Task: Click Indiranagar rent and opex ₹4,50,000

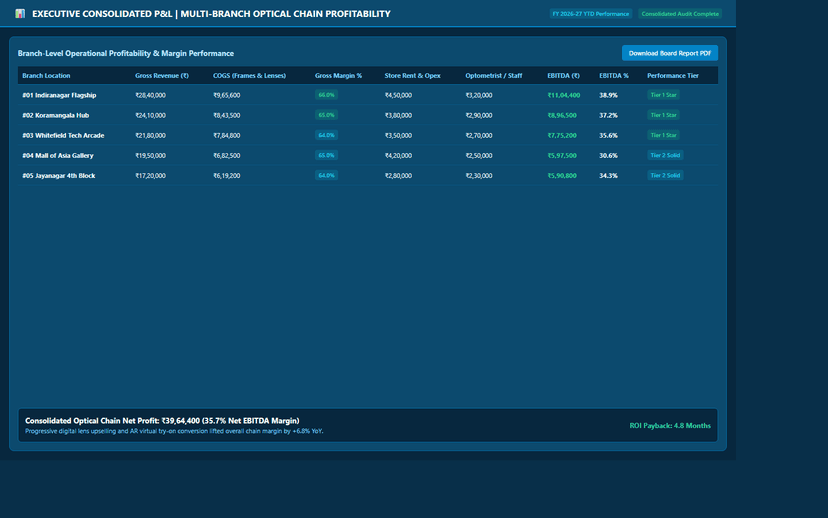Action: (398, 95)
